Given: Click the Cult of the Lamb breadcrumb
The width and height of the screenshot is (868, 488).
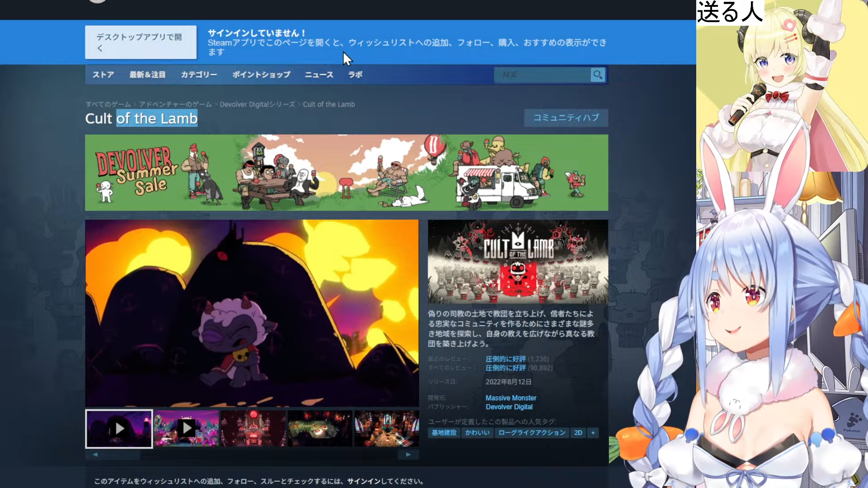Looking at the screenshot, I should coord(329,104).
